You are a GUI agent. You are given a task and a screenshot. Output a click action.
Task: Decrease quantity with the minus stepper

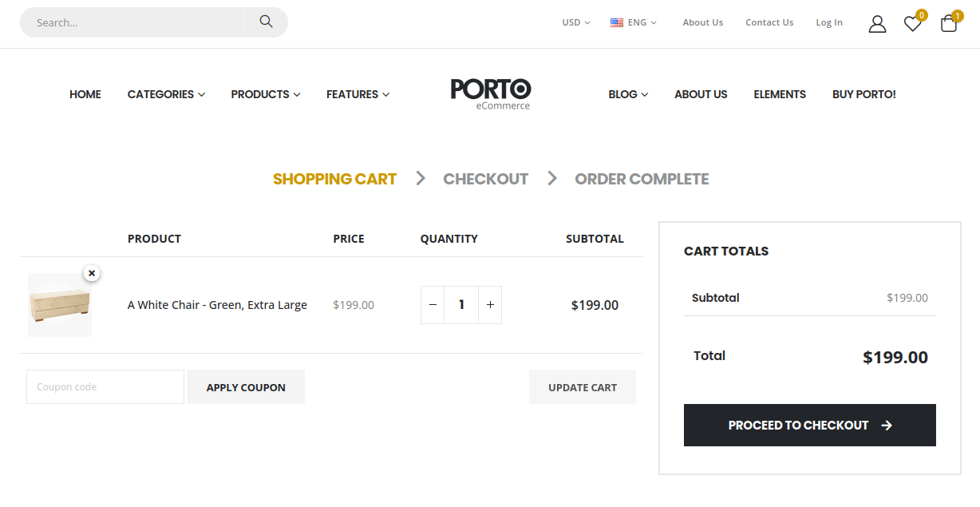[432, 304]
